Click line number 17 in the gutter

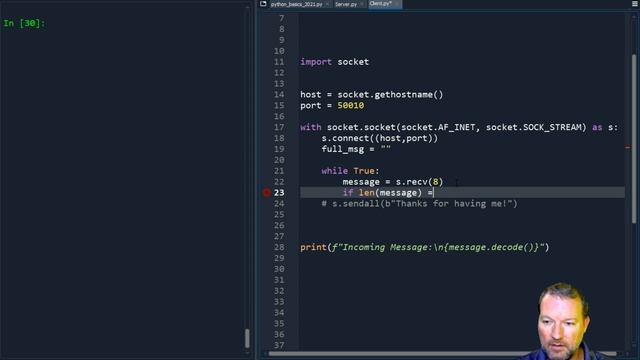tap(279, 127)
